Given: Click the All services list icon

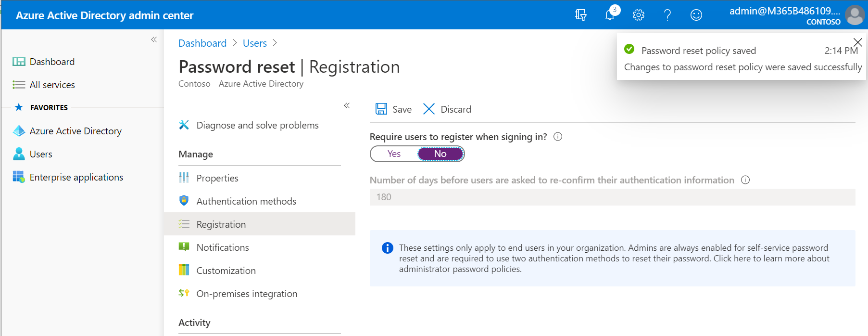Looking at the screenshot, I should pyautogui.click(x=19, y=85).
